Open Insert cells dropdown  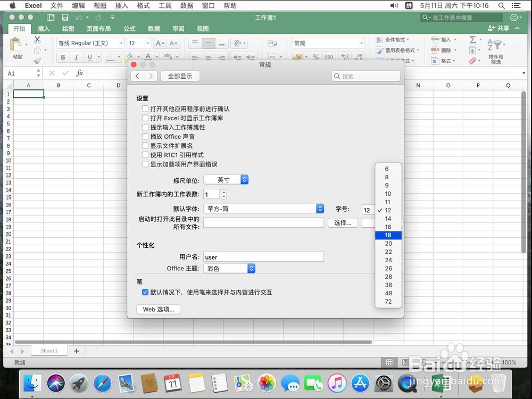coord(444,40)
